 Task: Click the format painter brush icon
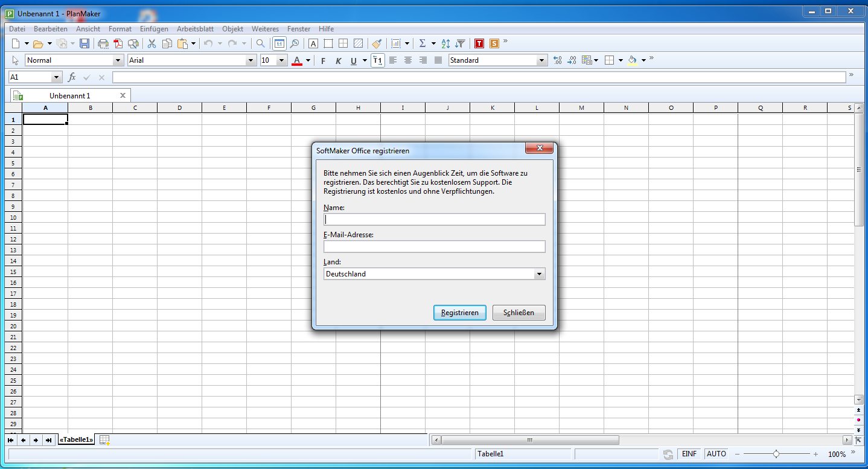click(377, 43)
